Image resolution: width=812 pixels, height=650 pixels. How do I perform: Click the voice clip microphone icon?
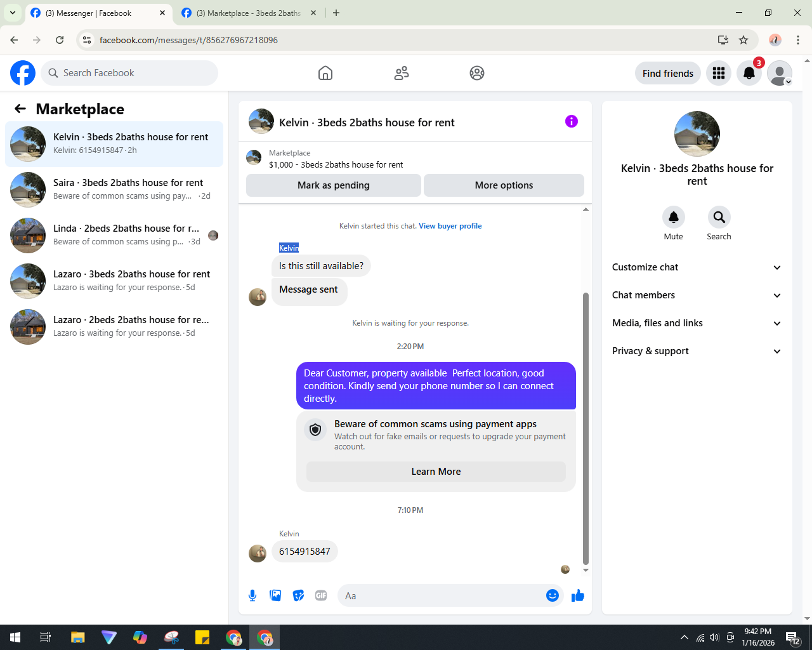[252, 595]
